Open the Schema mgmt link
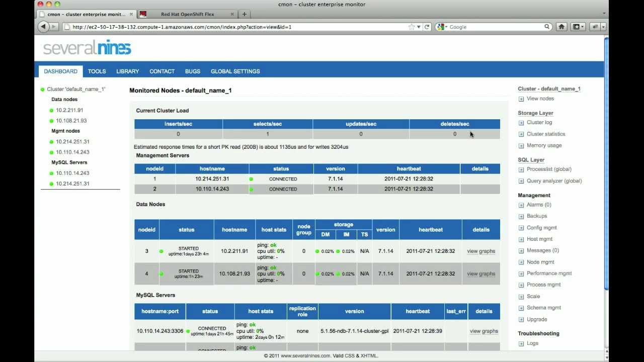The width and height of the screenshot is (644, 362). [544, 308]
